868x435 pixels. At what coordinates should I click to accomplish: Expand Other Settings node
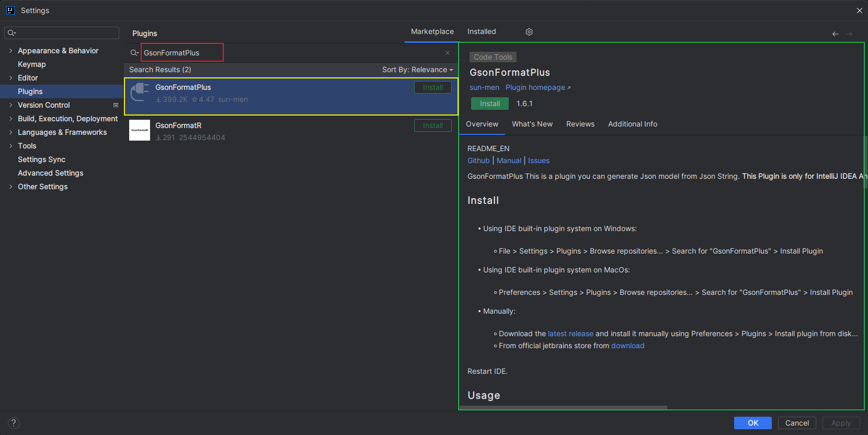tap(10, 187)
